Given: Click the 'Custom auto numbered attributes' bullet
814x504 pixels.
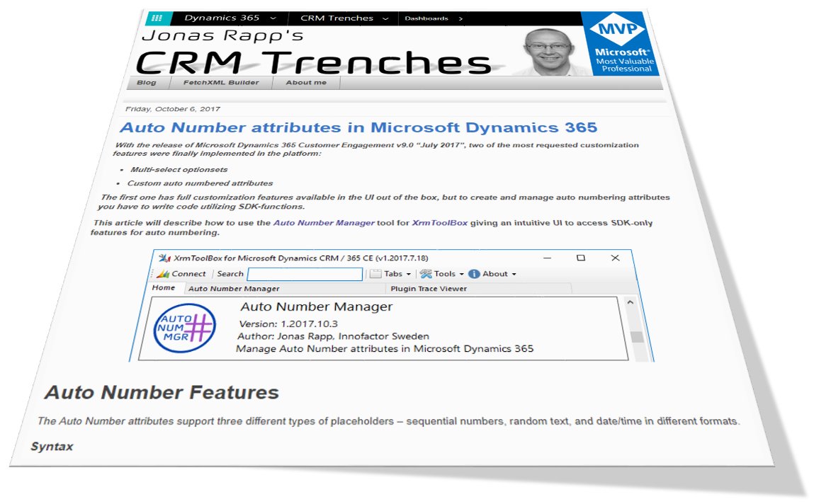Looking at the screenshot, I should coord(200,183).
